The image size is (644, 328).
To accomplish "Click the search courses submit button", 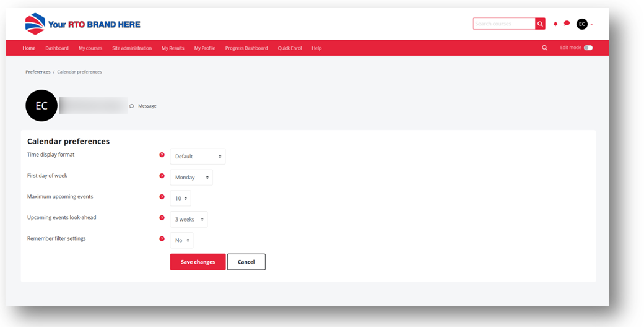I will [540, 24].
